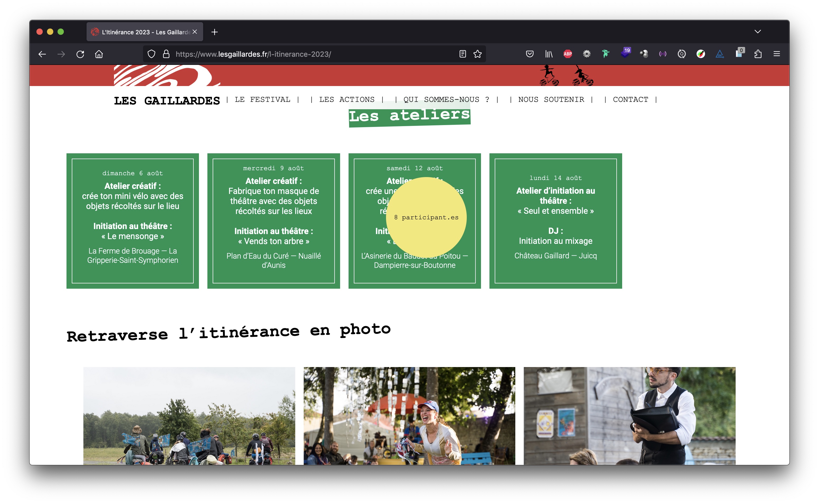Click Château Gaillard — Juicq text
819x504 pixels.
click(x=556, y=256)
